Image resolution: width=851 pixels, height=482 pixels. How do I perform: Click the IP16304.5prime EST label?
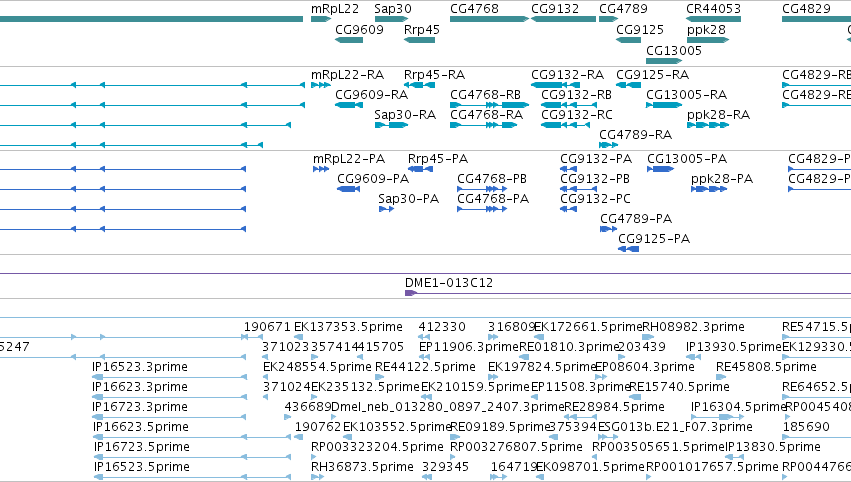click(x=739, y=407)
